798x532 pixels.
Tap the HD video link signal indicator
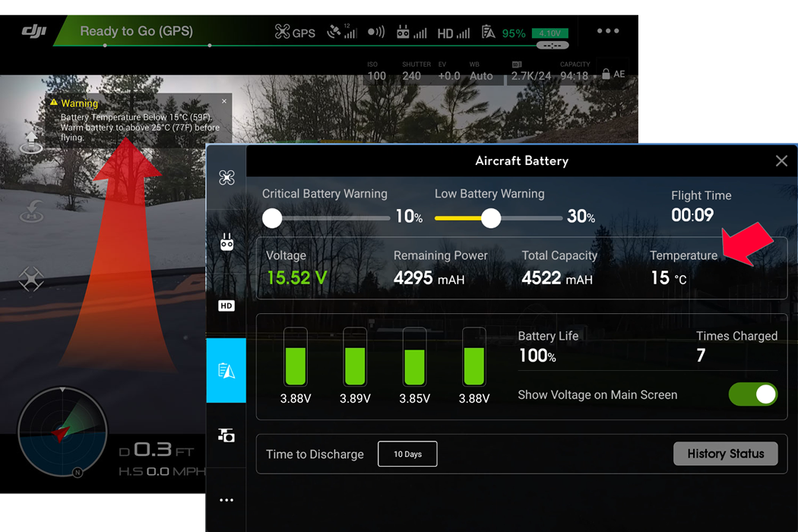(x=454, y=33)
